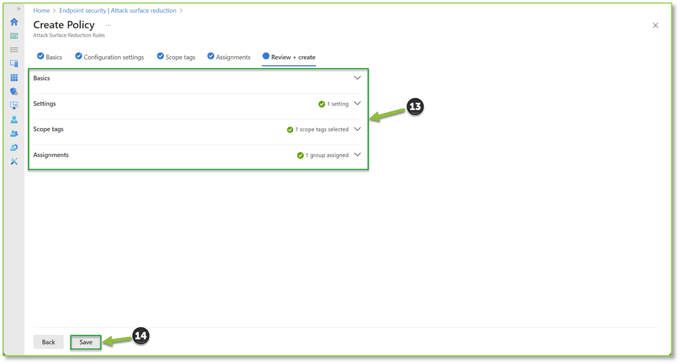Screen dimensions: 680x364
Task: Open Tenant administration icon in sidebar
Action: [x=14, y=148]
